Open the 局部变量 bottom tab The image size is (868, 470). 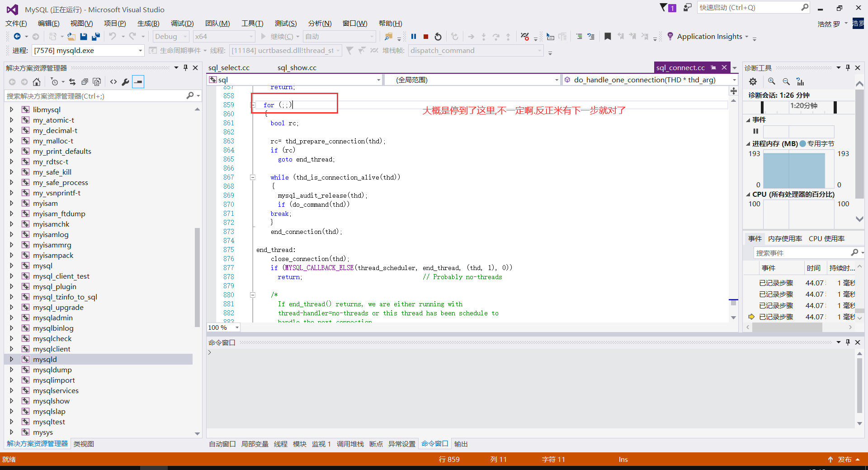click(255, 444)
